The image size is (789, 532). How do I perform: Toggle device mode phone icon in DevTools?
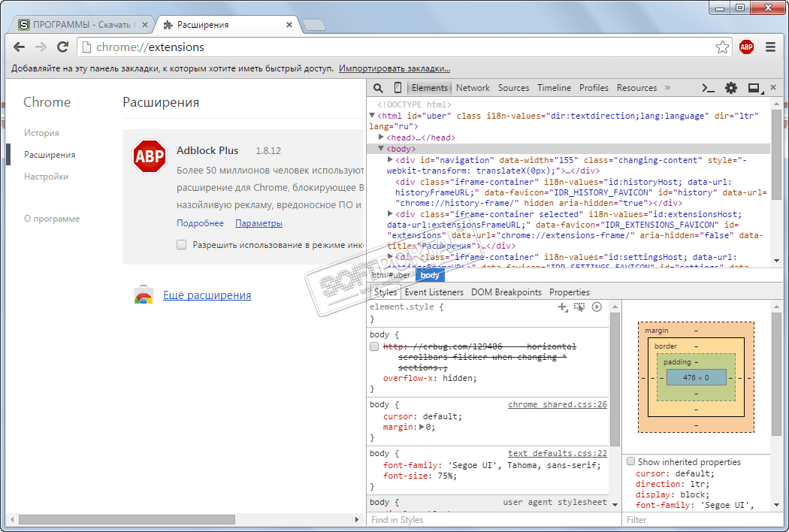pos(398,88)
